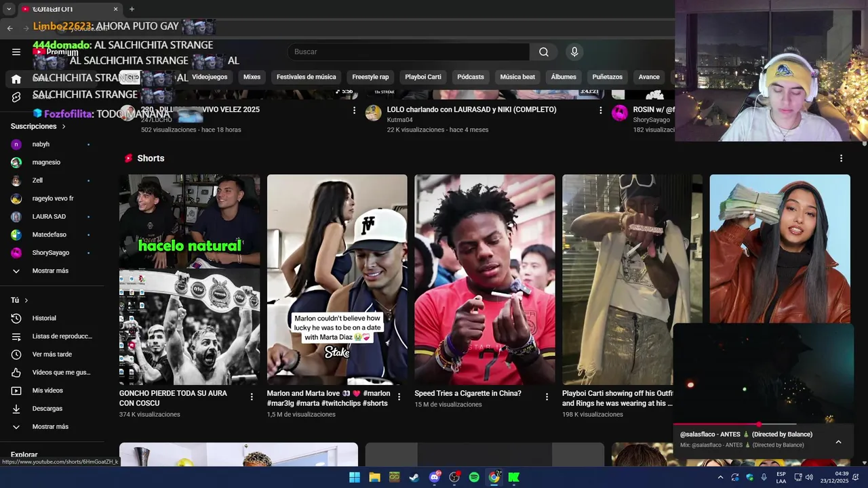Viewport: 868px width, 488px height.
Task: Click the miniplayer video preview
Action: 764,373
